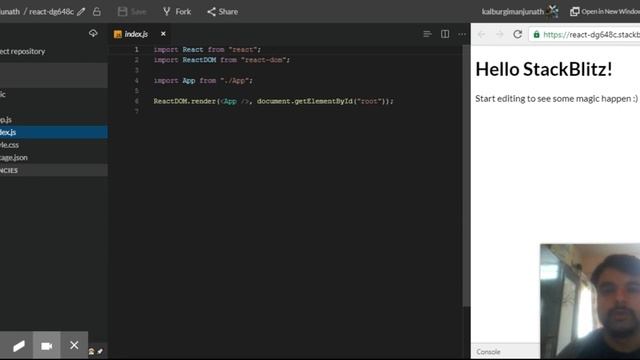Screen dimensions: 640x360
Task: Click the lock icon beside project name
Action: coord(97,11)
